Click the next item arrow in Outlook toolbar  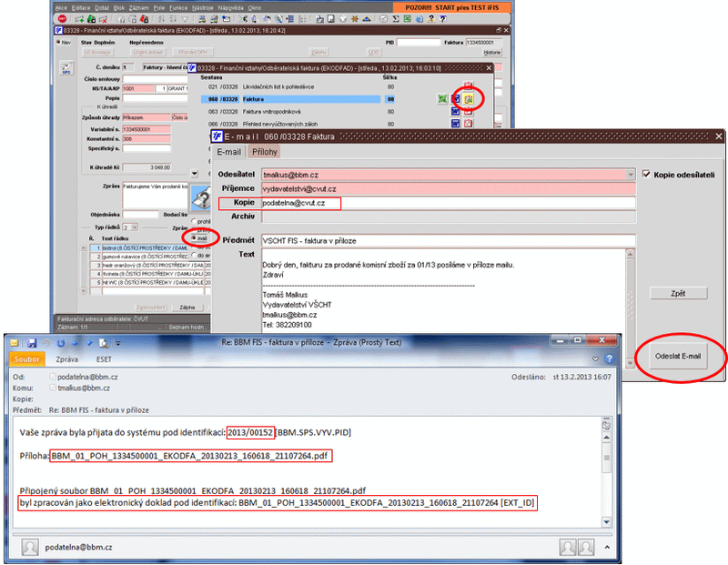coord(89,343)
